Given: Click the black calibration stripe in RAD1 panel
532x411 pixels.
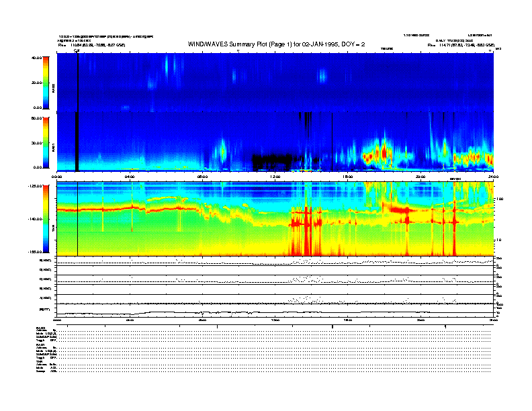Looking at the screenshot, I should coord(77,142).
